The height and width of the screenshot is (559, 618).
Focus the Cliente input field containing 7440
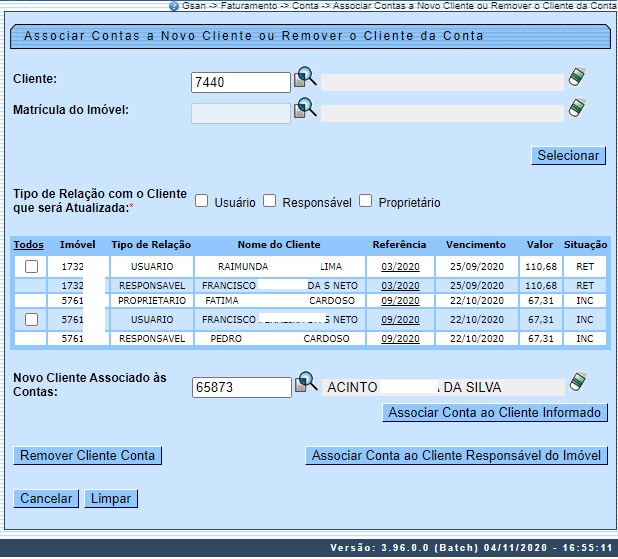click(240, 82)
